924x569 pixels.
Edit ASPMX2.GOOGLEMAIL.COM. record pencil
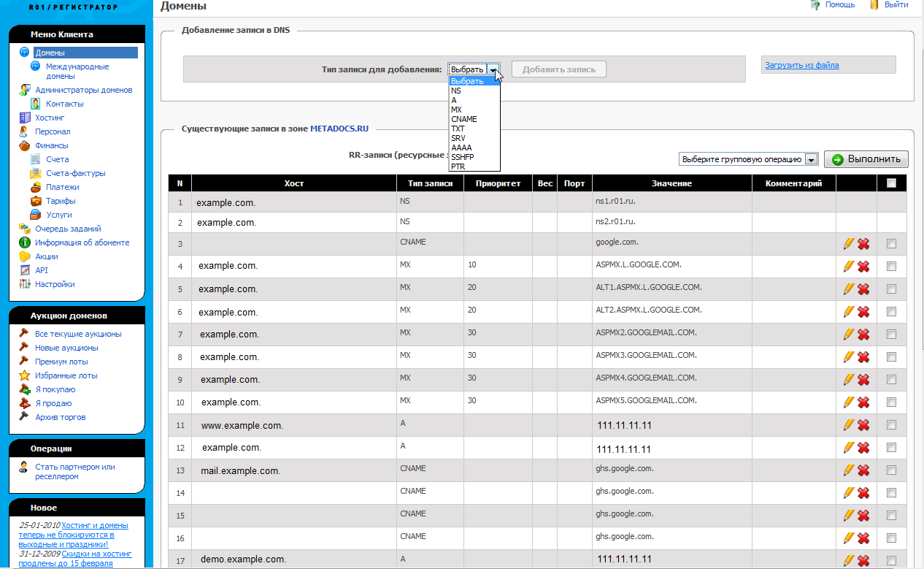tap(848, 335)
